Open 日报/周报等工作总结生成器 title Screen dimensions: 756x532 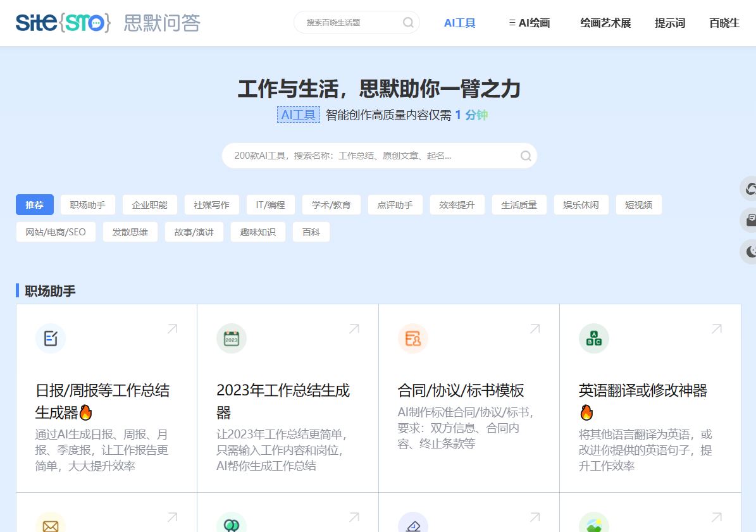[x=102, y=402]
